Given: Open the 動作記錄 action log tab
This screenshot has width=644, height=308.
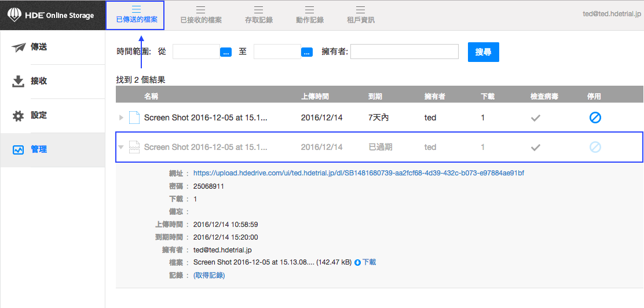Looking at the screenshot, I should click(x=310, y=15).
